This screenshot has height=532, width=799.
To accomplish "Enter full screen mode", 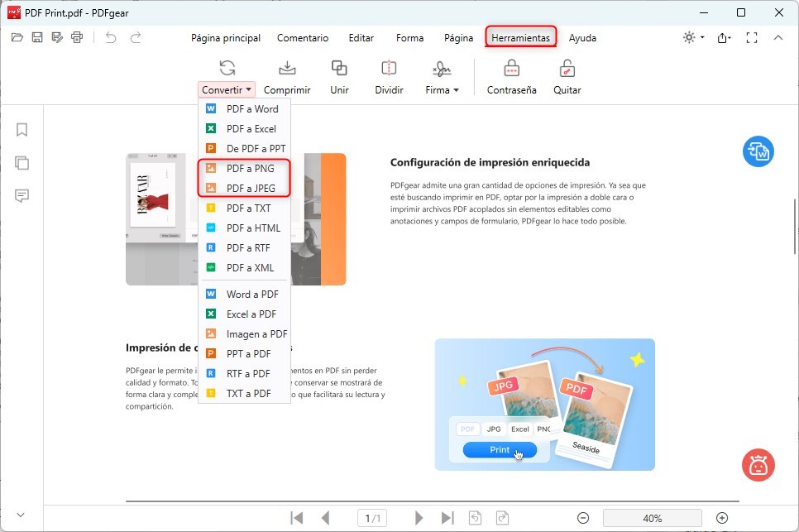I will tap(752, 38).
